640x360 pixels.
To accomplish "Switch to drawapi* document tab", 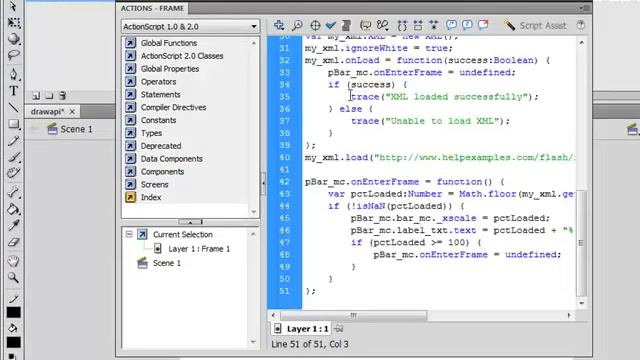I will [x=47, y=111].
